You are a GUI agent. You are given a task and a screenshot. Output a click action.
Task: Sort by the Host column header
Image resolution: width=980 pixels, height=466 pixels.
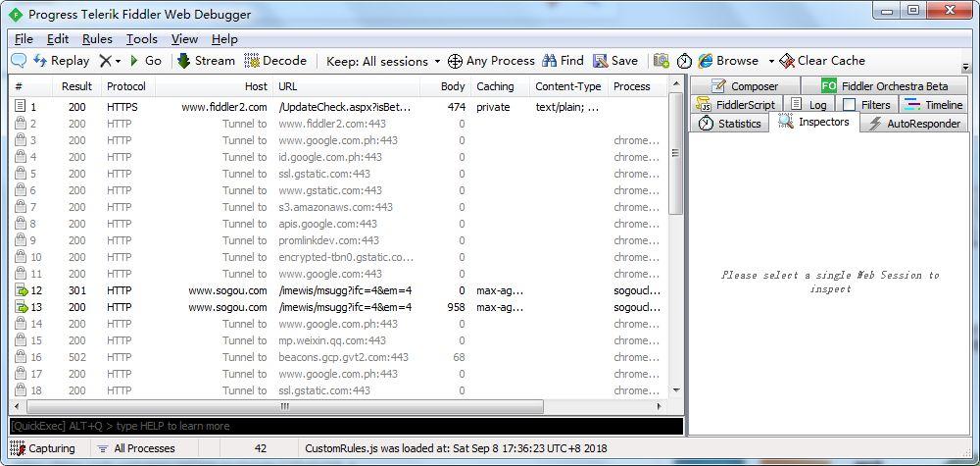click(x=215, y=86)
